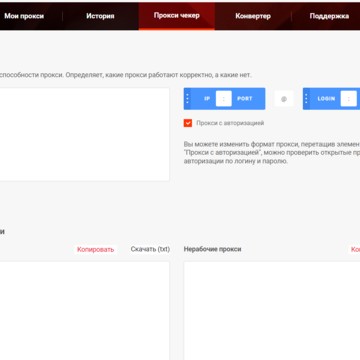Click the IP:PORT drag handle dots
360x360 pixels.
coord(187,99)
